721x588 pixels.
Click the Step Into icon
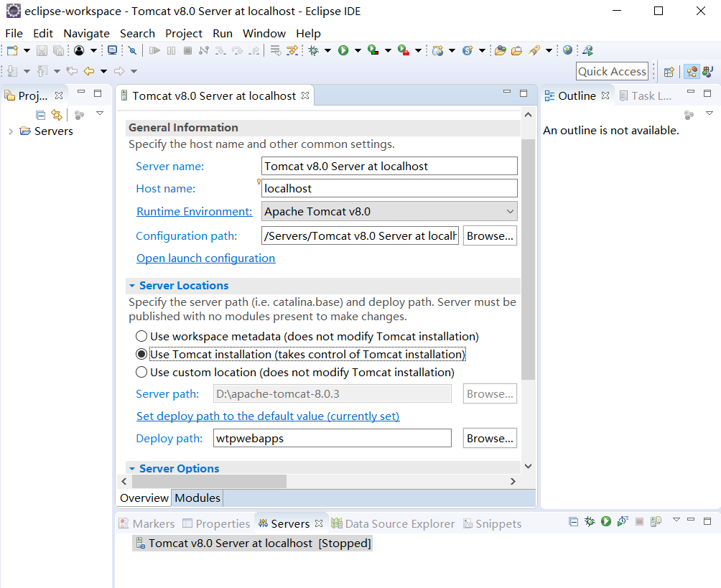220,50
